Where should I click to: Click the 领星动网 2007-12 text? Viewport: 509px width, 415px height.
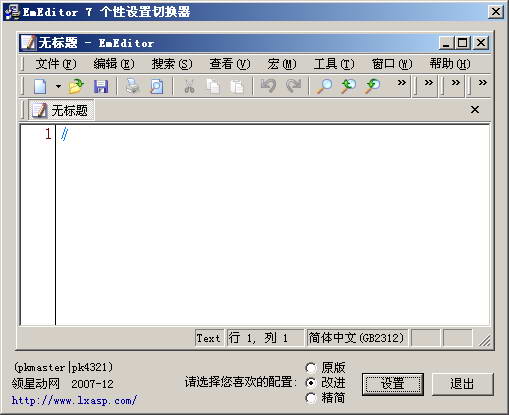click(x=63, y=384)
